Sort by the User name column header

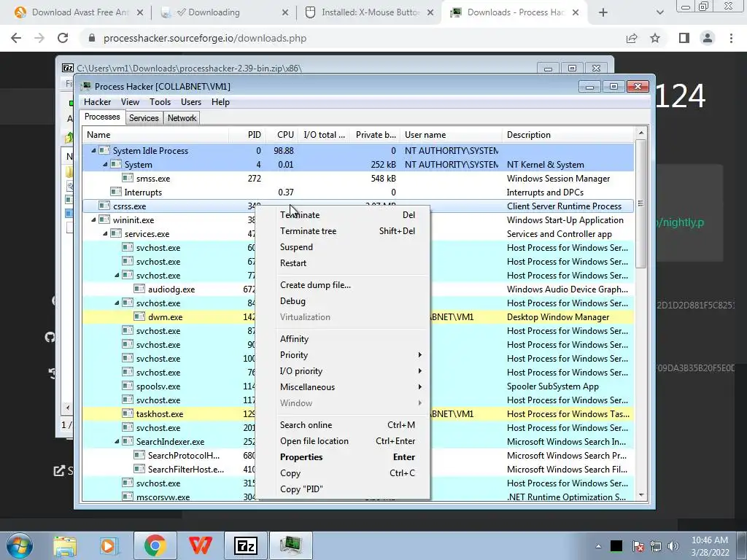tap(451, 135)
